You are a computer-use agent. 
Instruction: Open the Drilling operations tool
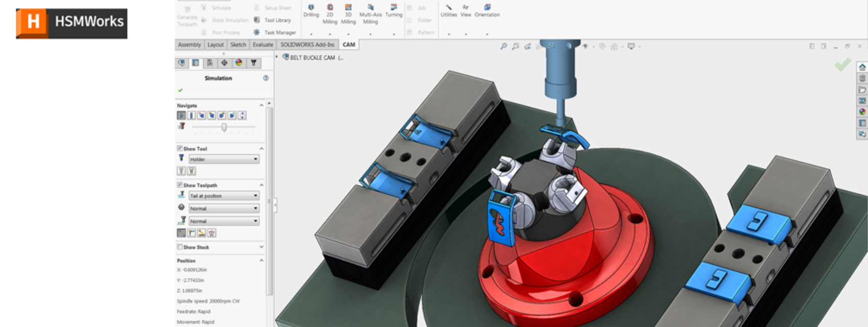[311, 10]
